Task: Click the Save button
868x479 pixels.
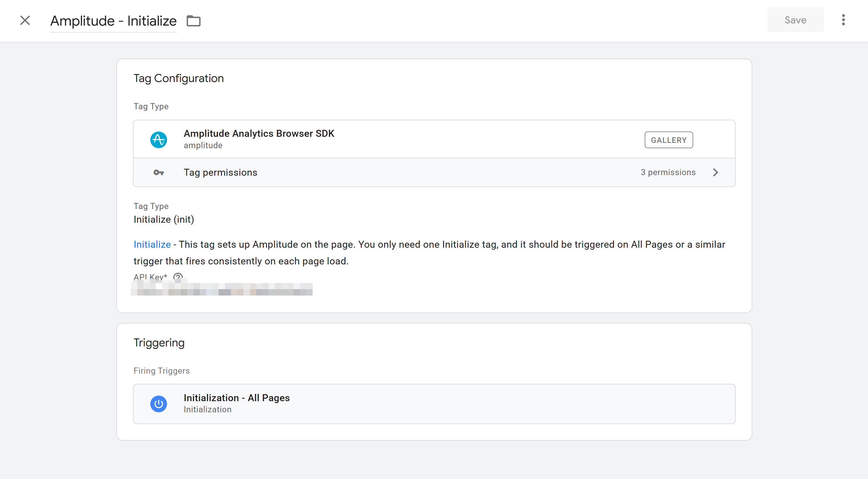Action: pos(795,20)
